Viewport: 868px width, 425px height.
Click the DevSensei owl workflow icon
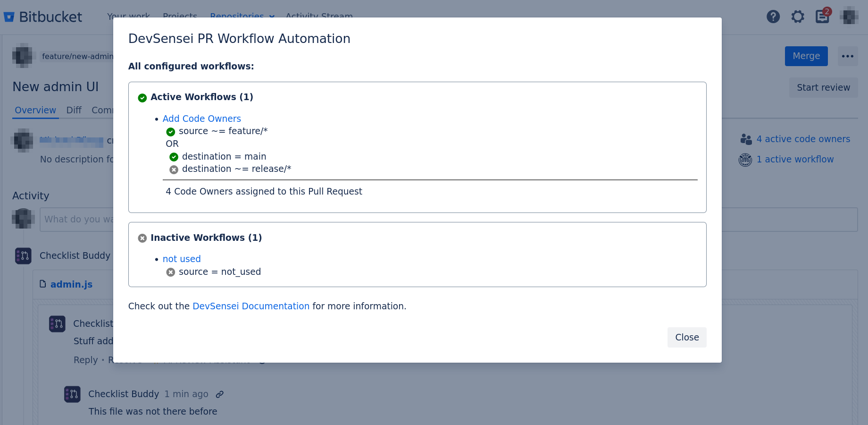[745, 160]
